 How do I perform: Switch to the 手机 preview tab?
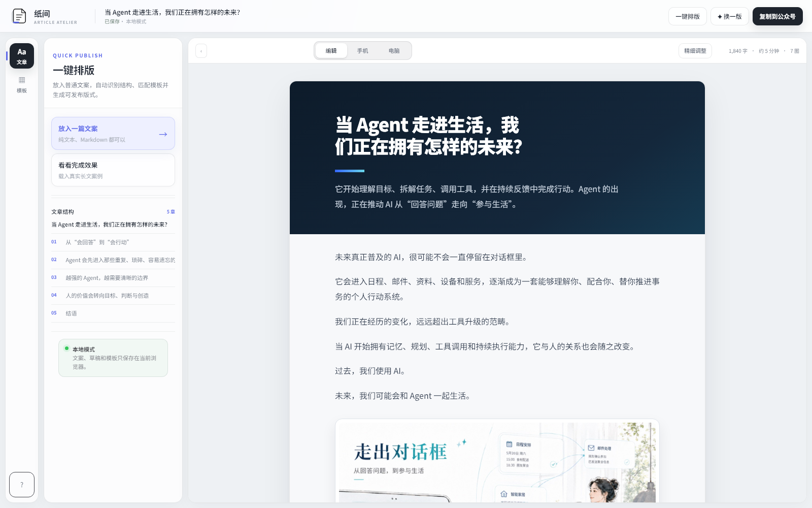(363, 51)
